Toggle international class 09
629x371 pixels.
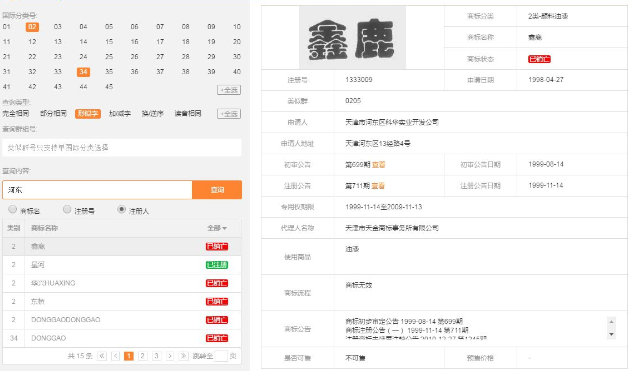pos(211,27)
